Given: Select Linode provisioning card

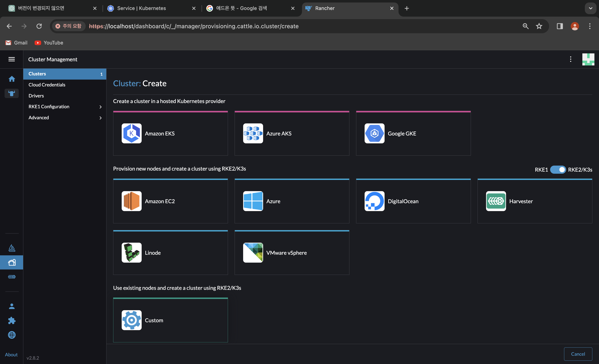Looking at the screenshot, I should coord(170,253).
